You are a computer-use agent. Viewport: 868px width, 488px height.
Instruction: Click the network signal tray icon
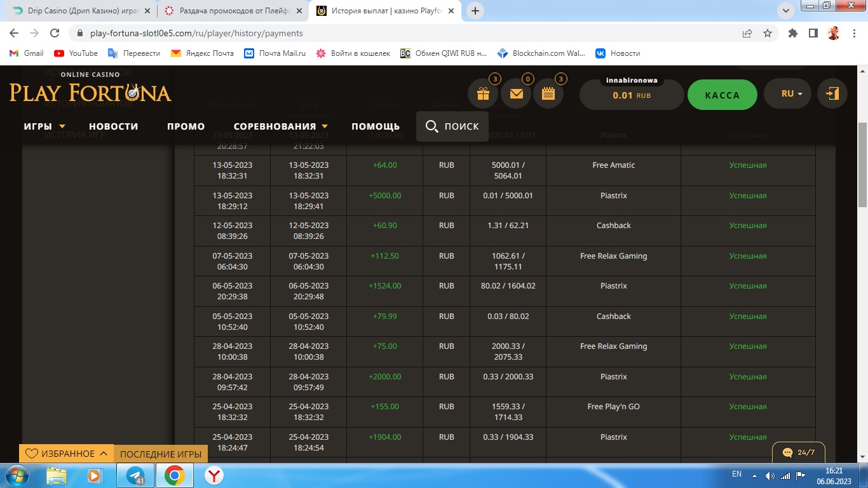pyautogui.click(x=786, y=476)
